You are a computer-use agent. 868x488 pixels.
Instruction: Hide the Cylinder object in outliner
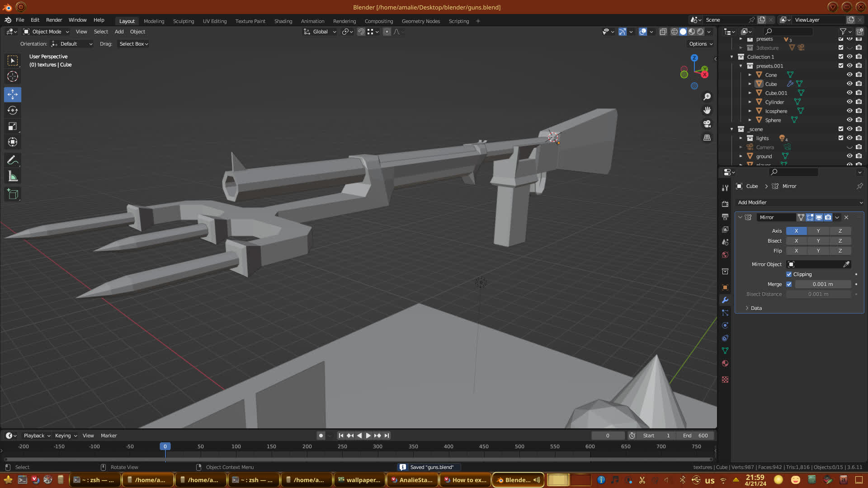point(849,102)
